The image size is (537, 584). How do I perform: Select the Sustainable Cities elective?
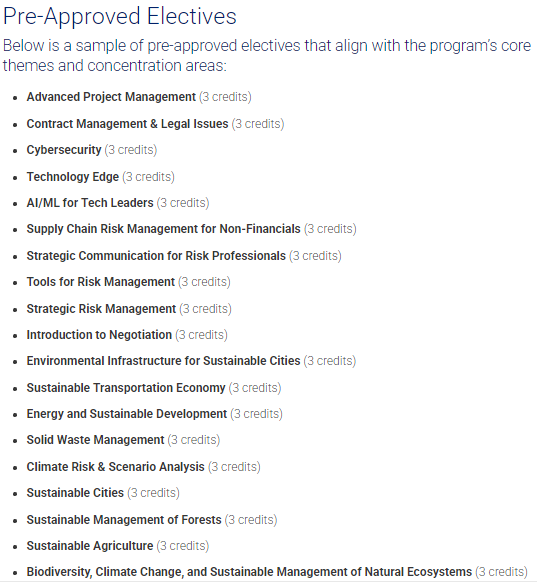75,493
